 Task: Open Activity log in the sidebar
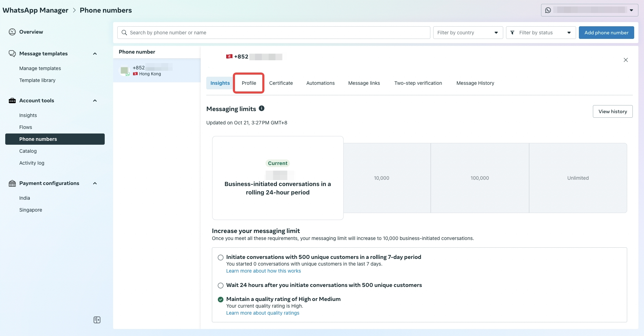coord(32,163)
